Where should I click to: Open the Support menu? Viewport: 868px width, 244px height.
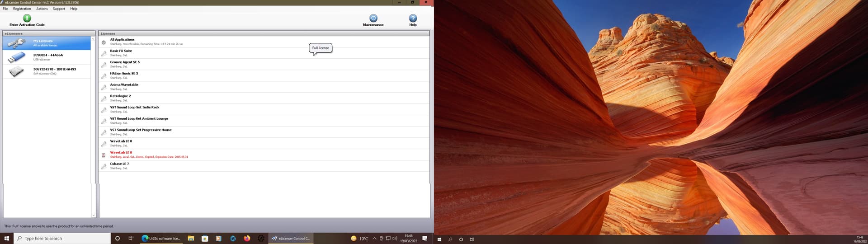pyautogui.click(x=59, y=9)
